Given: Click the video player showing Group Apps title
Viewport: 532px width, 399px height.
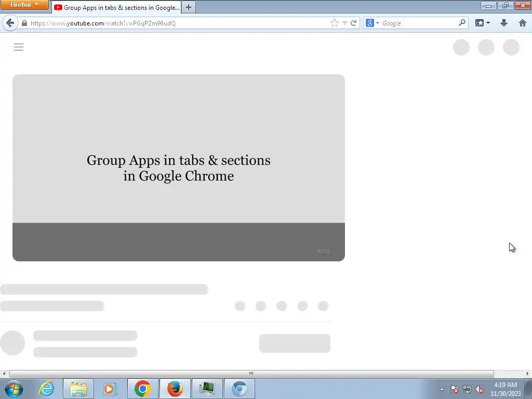Looking at the screenshot, I should [179, 168].
